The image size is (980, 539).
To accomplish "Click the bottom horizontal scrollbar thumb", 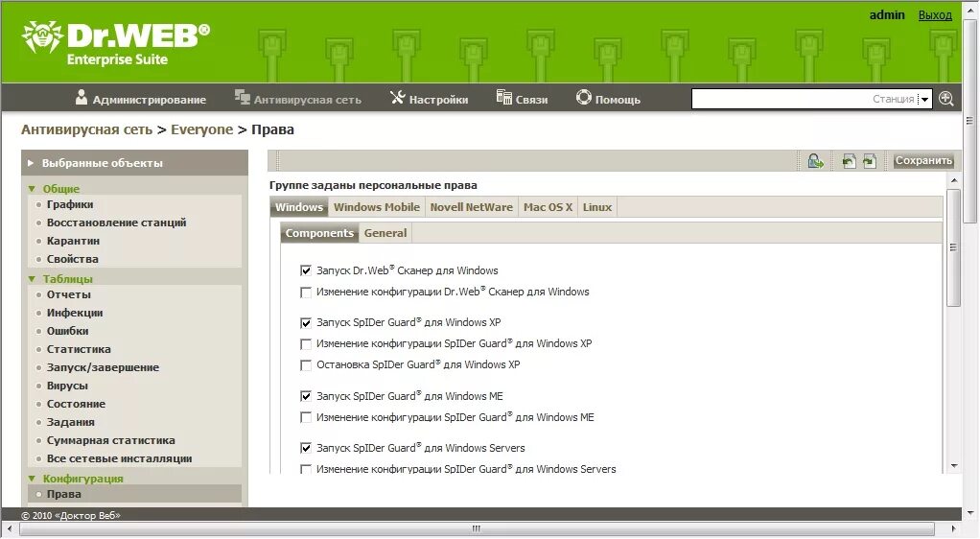I will click(x=477, y=529).
